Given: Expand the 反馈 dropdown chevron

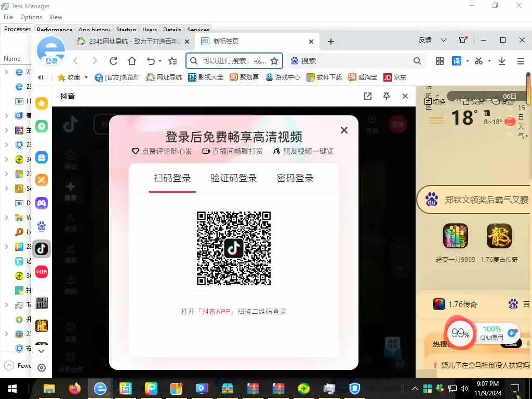Looking at the screenshot, I should pos(444,40).
